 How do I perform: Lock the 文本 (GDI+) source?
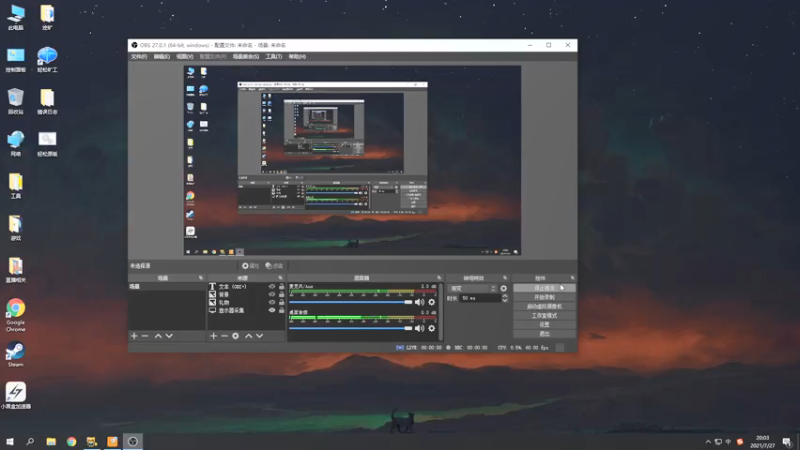[282, 287]
